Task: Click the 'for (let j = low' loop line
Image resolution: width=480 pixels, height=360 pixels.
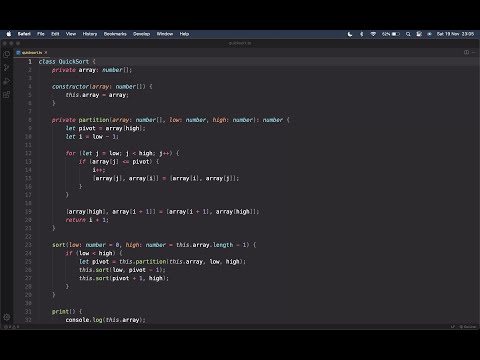Action: click(x=122, y=153)
